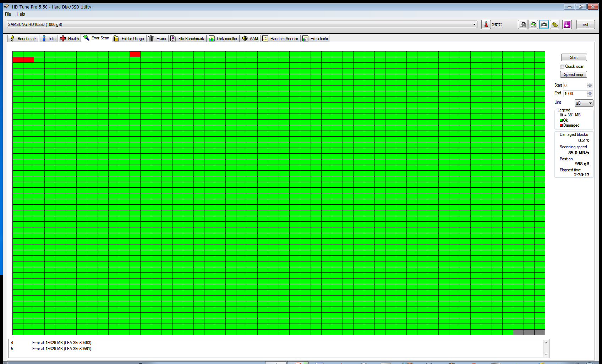Click the thermometer temperature icon
The width and height of the screenshot is (602, 364).
pos(486,24)
